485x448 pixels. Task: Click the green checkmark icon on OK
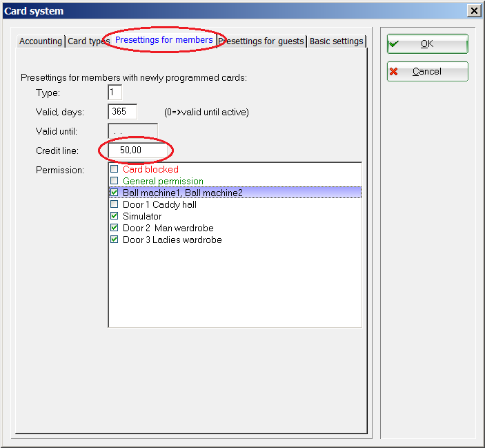point(394,43)
